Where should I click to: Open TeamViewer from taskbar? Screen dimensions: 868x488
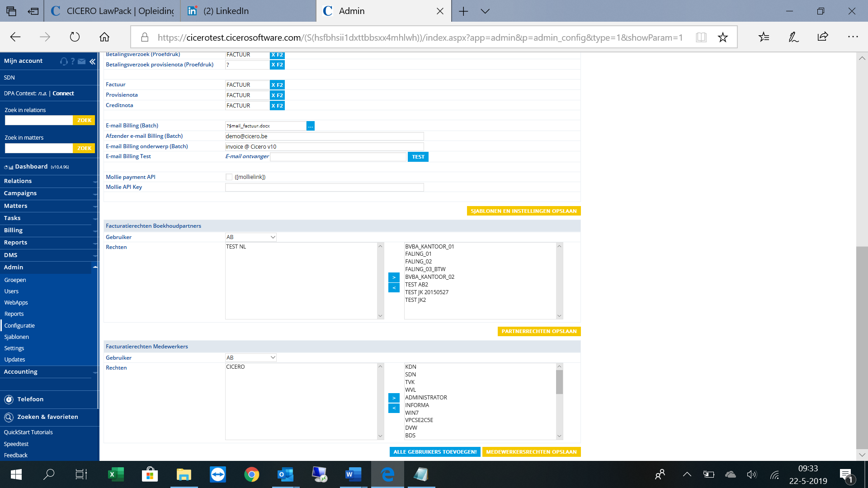click(x=218, y=474)
